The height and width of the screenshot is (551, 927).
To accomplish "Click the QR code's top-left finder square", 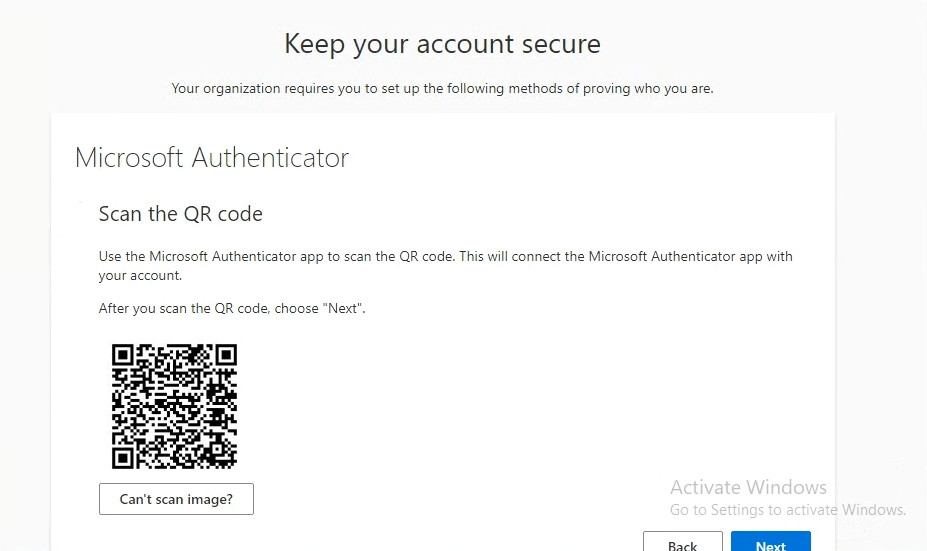I will coord(124,356).
